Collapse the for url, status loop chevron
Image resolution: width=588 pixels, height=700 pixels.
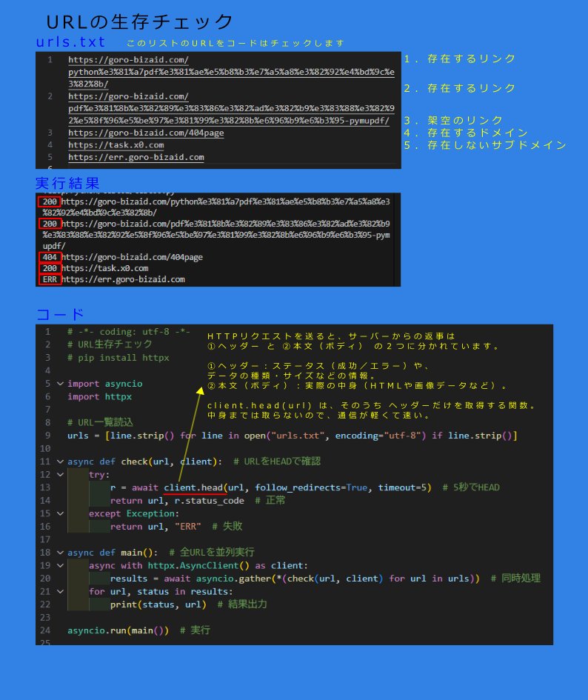(x=60, y=592)
